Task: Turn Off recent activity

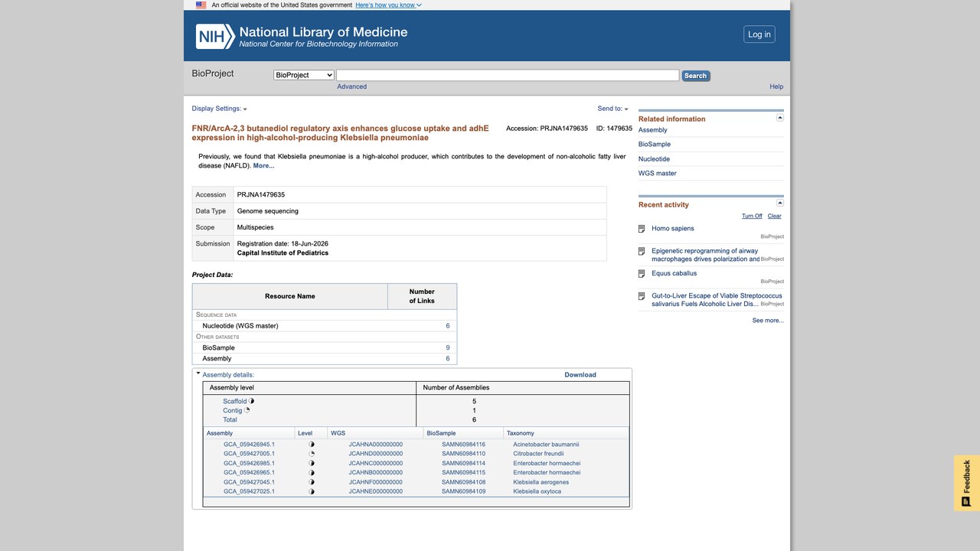Action: coord(752,216)
